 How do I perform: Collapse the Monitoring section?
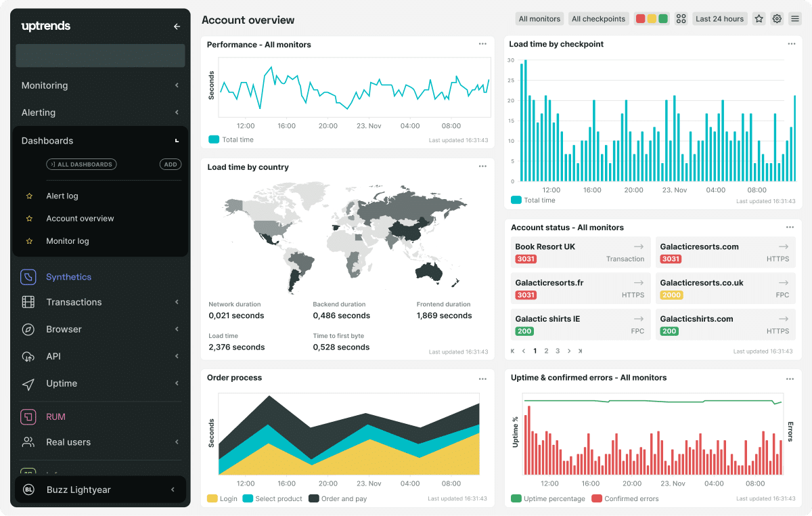177,85
